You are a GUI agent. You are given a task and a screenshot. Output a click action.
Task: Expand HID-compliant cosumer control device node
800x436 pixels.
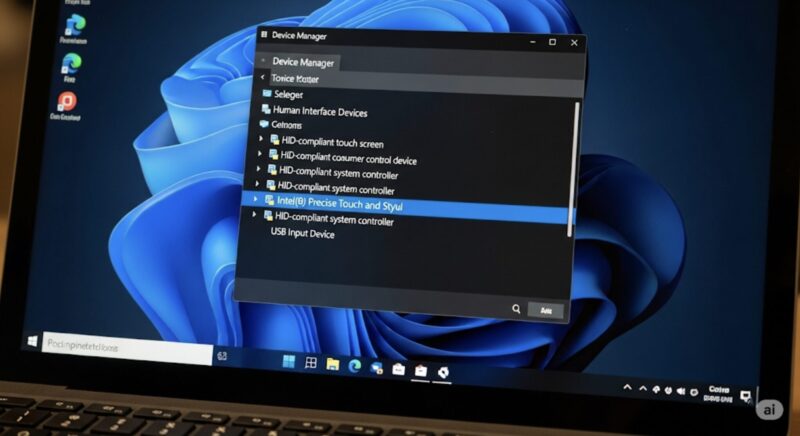[260, 153]
